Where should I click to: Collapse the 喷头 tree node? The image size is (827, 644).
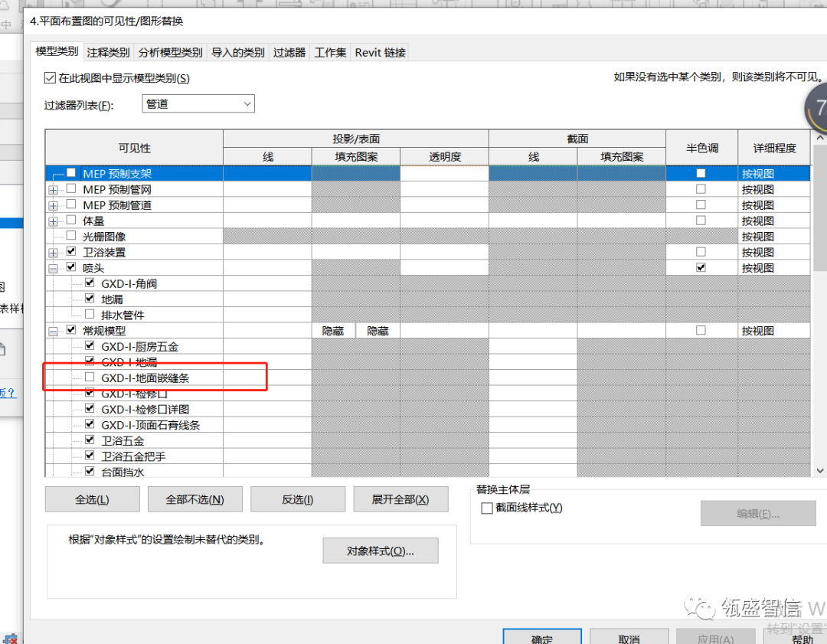click(x=54, y=269)
